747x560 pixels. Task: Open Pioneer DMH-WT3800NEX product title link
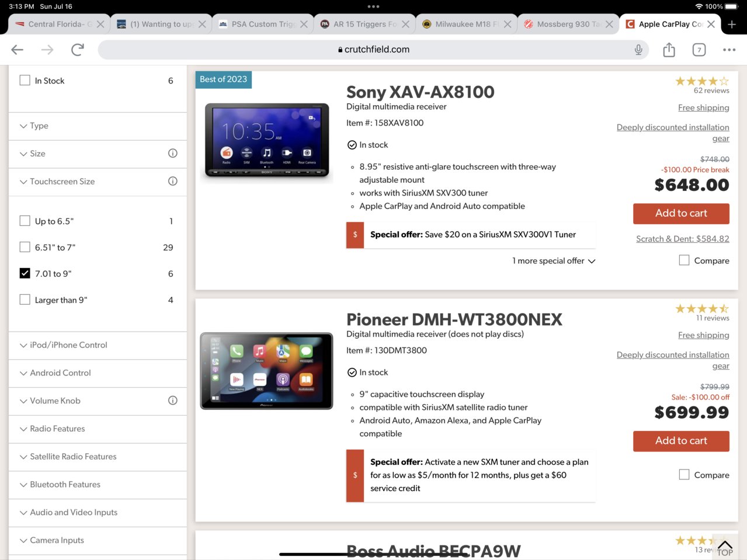(x=454, y=319)
